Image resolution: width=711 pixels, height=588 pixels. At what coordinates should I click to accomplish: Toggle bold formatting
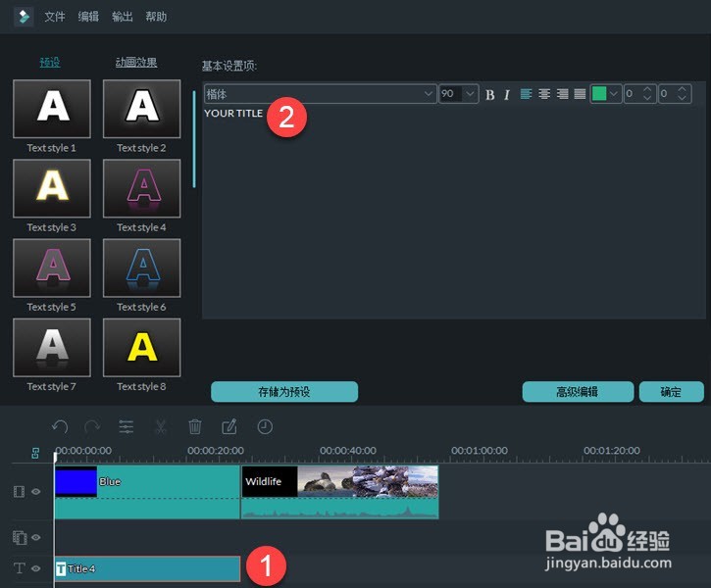coord(489,95)
